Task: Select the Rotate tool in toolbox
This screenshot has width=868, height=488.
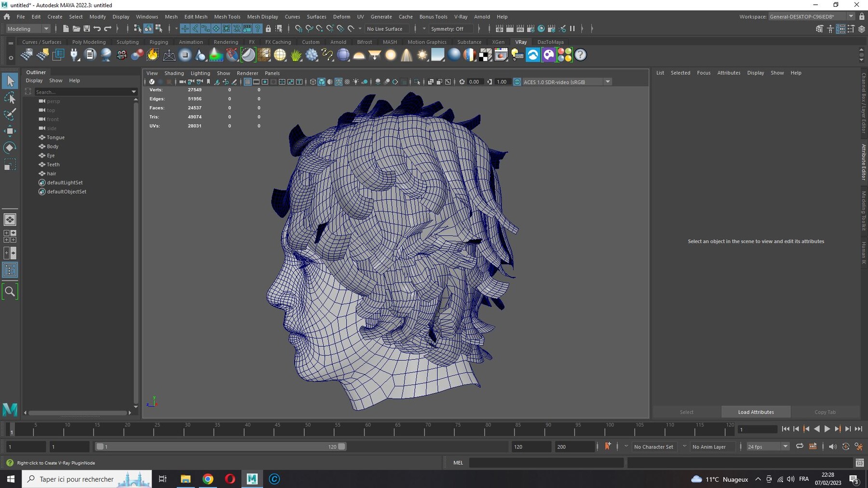Action: [10, 147]
